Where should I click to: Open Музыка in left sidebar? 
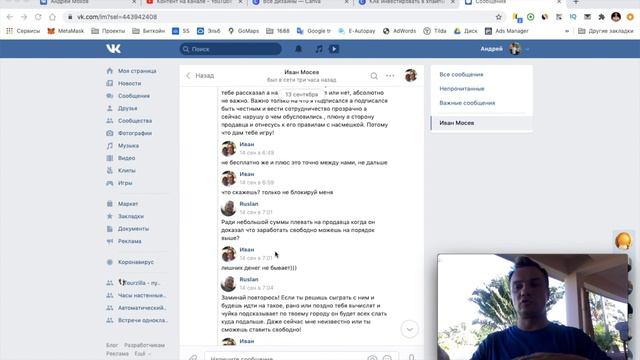click(128, 146)
